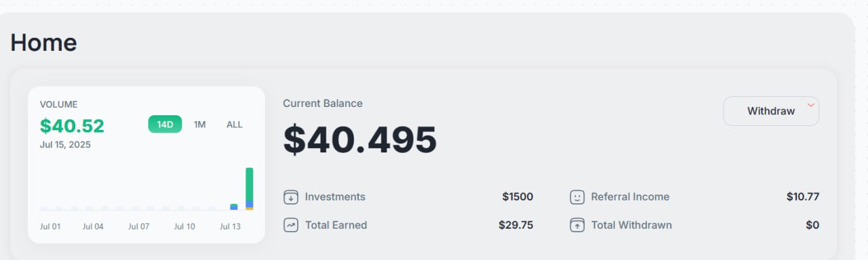868x260 pixels.
Task: Click the Total Earned label
Action: click(336, 225)
